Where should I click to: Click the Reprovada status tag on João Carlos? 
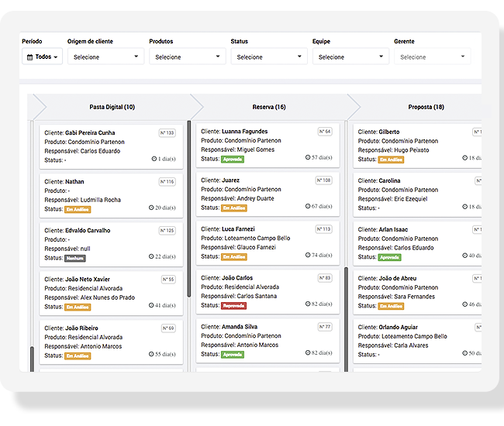tap(234, 306)
